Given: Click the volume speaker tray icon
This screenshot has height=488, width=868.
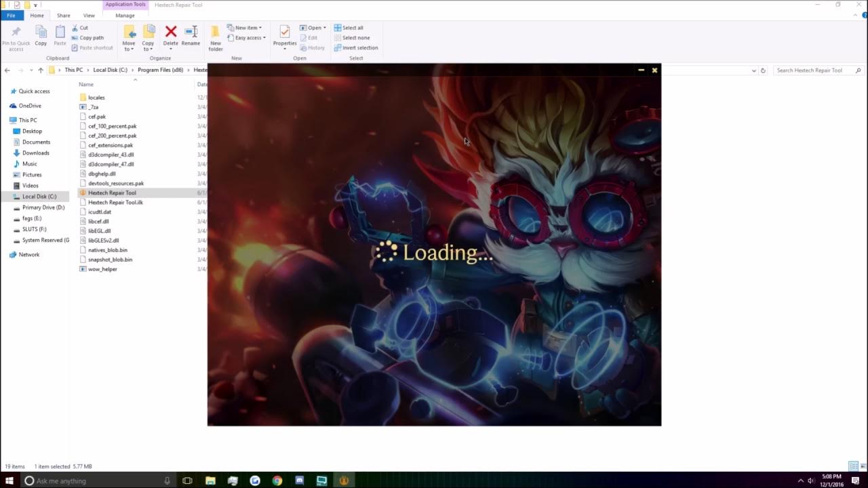Looking at the screenshot, I should [x=811, y=481].
